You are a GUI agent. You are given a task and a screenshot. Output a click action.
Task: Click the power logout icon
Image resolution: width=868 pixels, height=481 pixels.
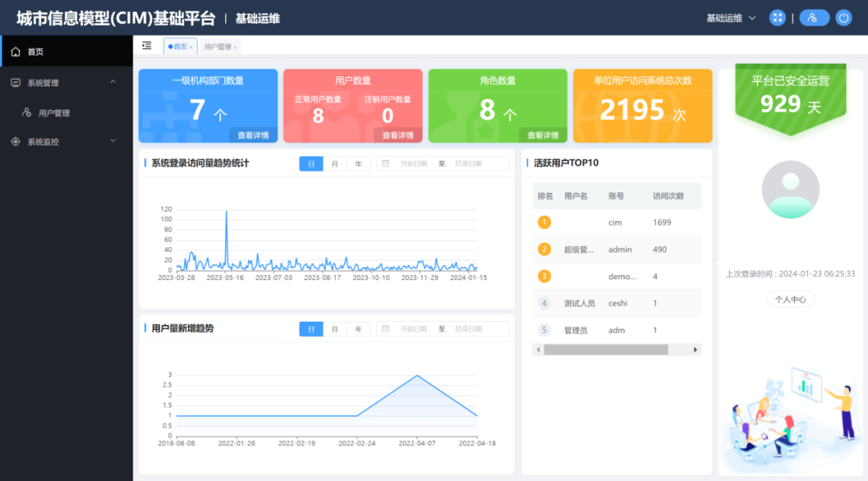pyautogui.click(x=843, y=18)
